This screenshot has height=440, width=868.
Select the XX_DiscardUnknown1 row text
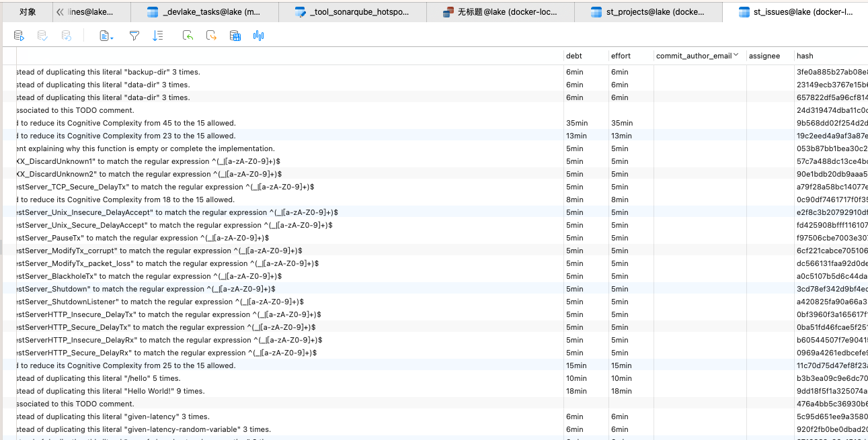tap(149, 161)
